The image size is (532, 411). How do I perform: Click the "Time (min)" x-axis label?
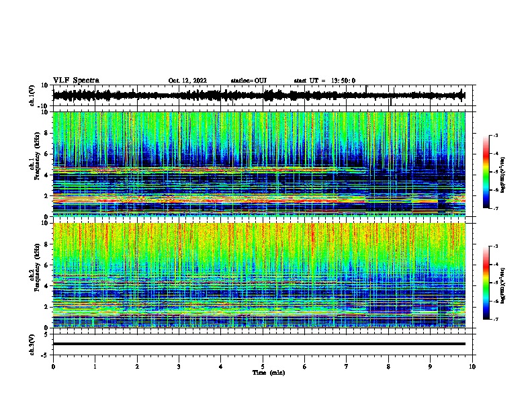point(269,373)
